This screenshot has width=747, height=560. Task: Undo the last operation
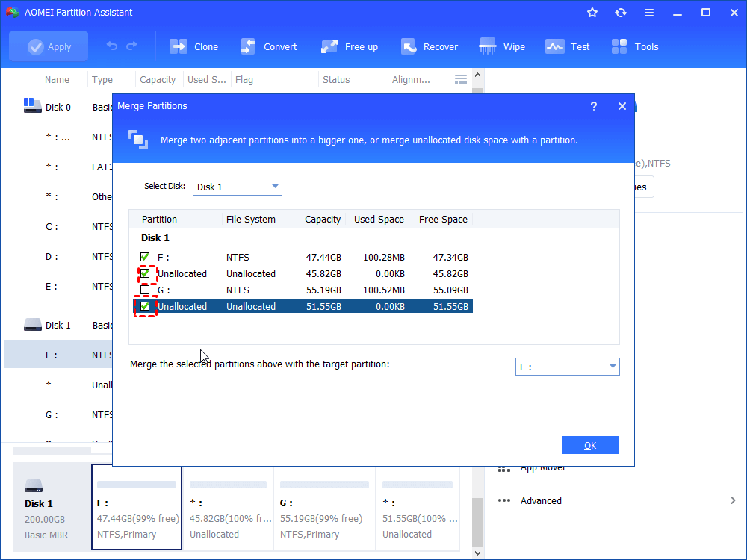[112, 46]
